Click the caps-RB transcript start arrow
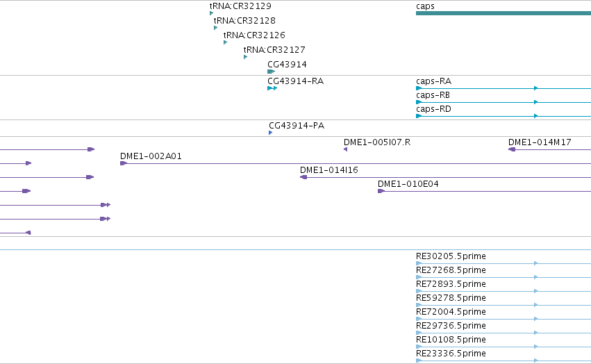The height and width of the screenshot is (364, 591). [419, 102]
